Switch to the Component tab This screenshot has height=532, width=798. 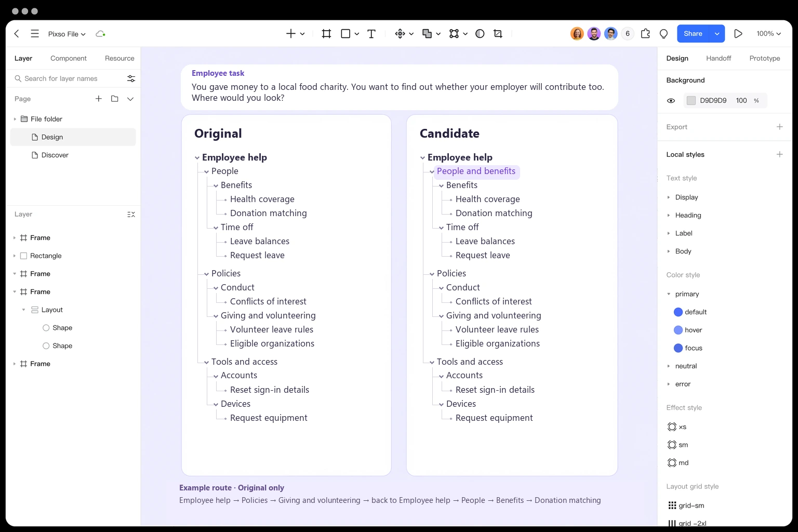(69, 58)
